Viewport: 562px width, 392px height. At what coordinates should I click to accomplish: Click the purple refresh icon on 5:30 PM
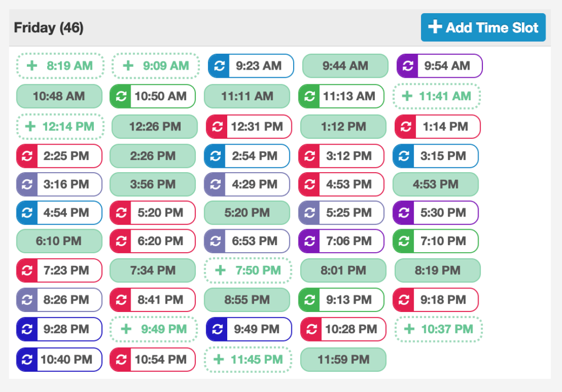click(403, 213)
